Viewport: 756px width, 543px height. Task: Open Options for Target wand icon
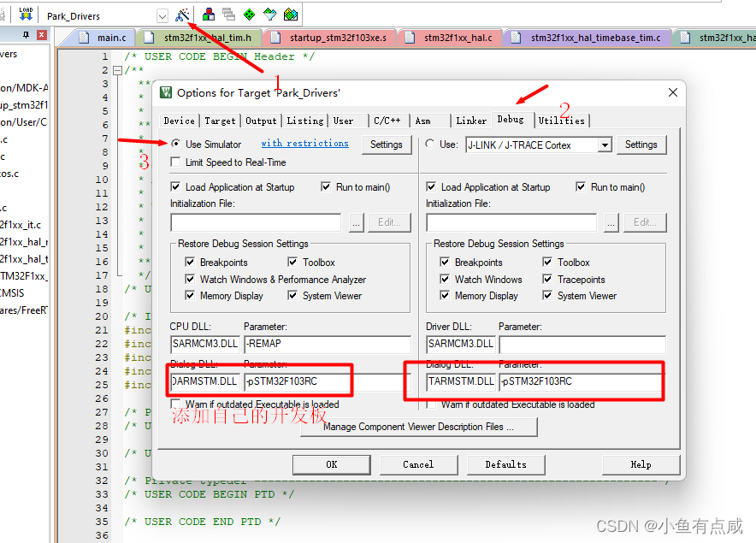pyautogui.click(x=182, y=15)
